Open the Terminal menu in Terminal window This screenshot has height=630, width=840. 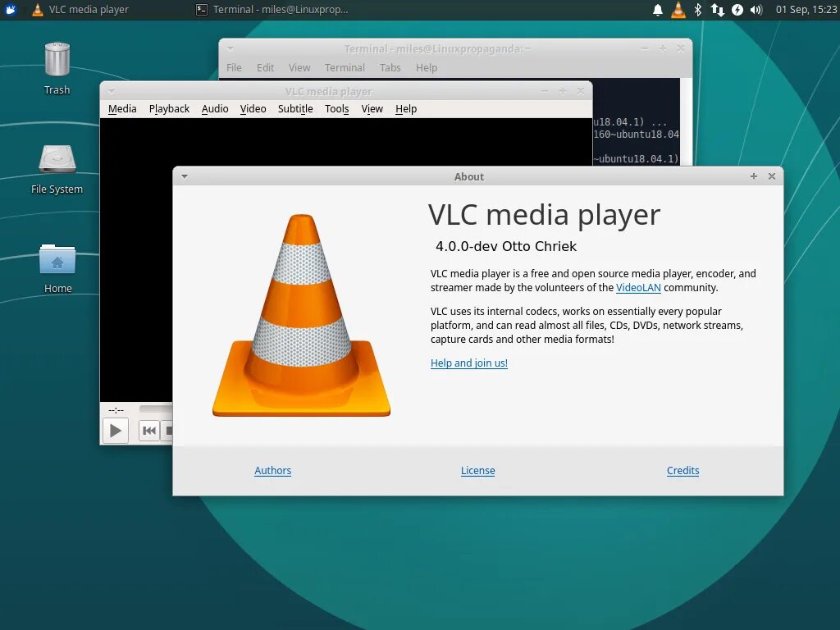[x=345, y=68]
